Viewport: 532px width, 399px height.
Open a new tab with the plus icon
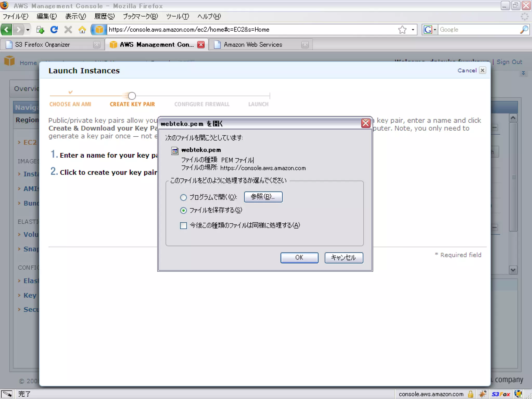pos(40,30)
